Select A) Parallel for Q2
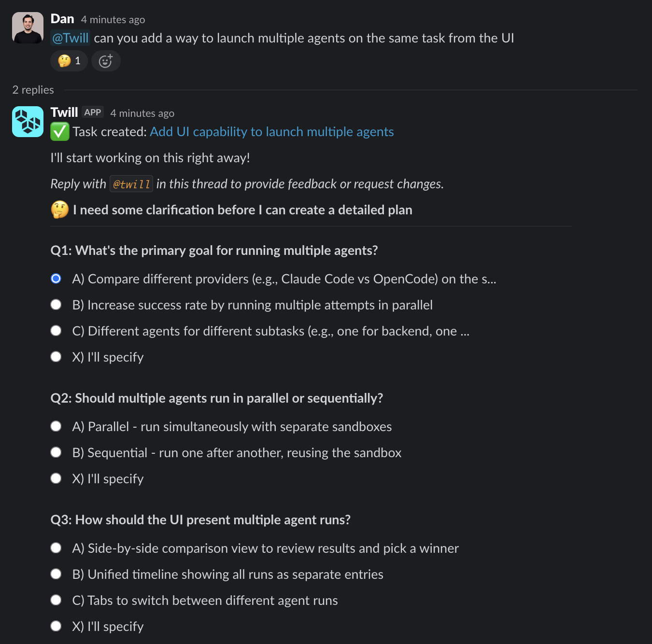 (56, 426)
